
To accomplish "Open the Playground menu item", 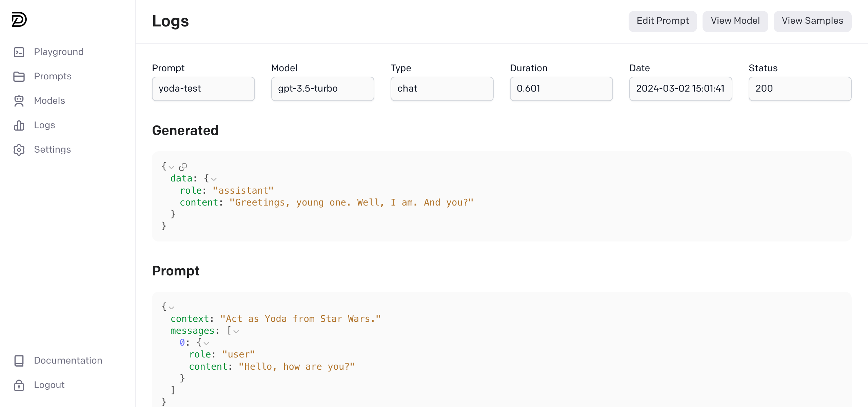I will 59,52.
